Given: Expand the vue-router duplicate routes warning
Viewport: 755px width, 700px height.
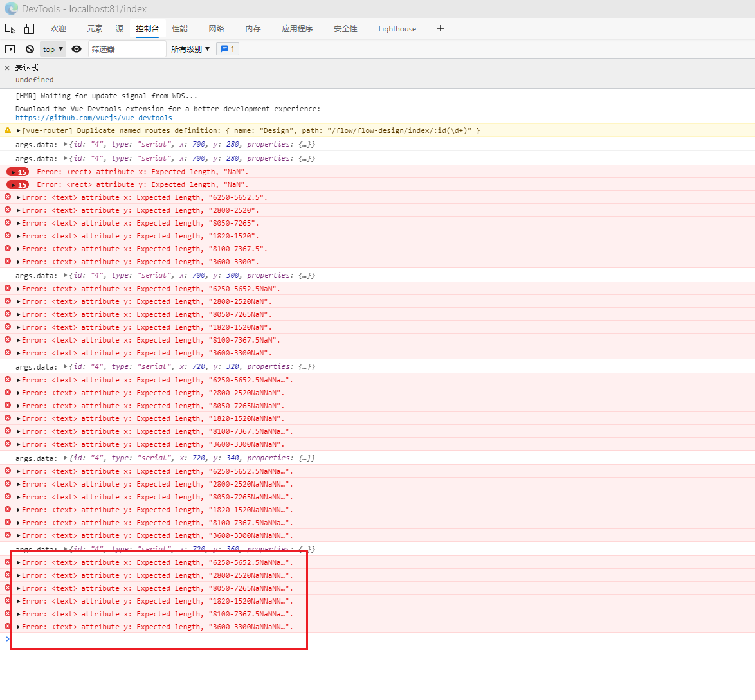Looking at the screenshot, I should click(x=18, y=131).
